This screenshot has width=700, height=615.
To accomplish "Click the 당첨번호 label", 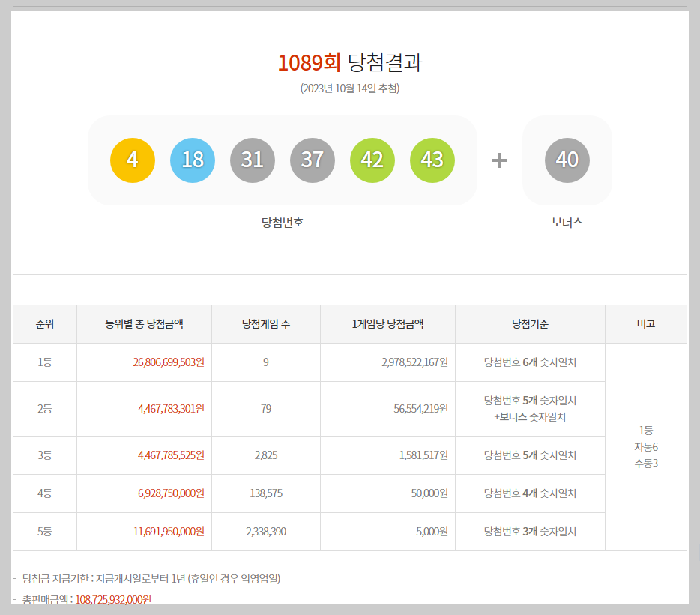I will (x=282, y=223).
